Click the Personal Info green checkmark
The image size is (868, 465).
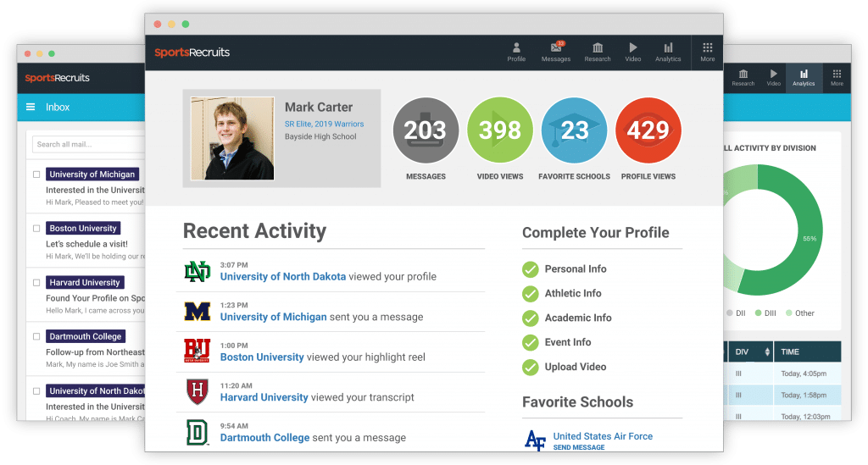pyautogui.click(x=531, y=269)
